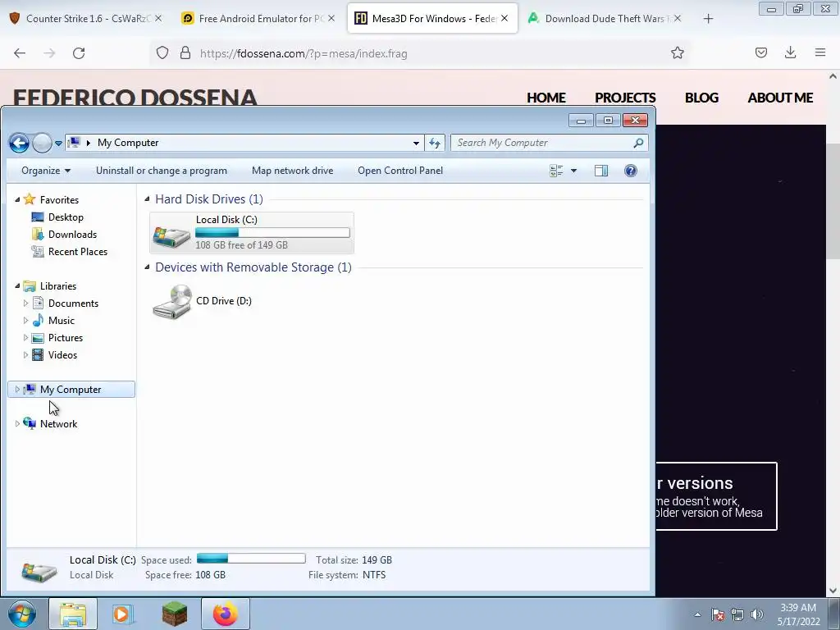Select Favorites star icon in sidebar
Screen dimensions: 840x630
coord(30,199)
